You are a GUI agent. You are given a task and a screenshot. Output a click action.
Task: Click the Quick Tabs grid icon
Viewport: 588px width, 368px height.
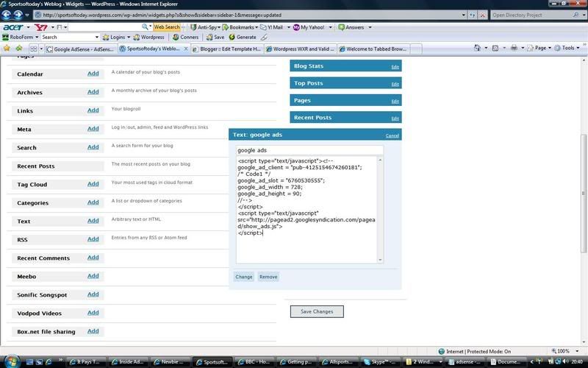(34, 49)
